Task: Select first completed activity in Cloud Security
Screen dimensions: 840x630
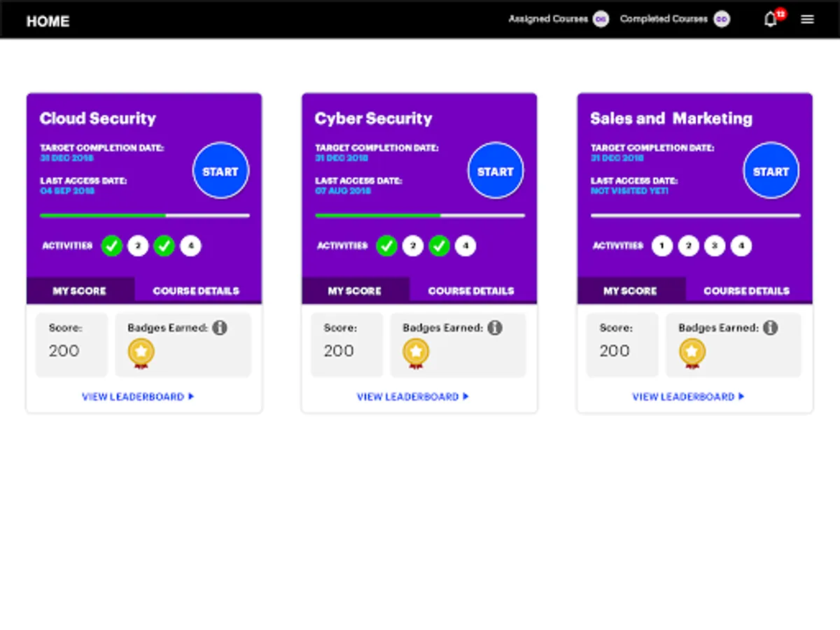Action: pyautogui.click(x=112, y=246)
